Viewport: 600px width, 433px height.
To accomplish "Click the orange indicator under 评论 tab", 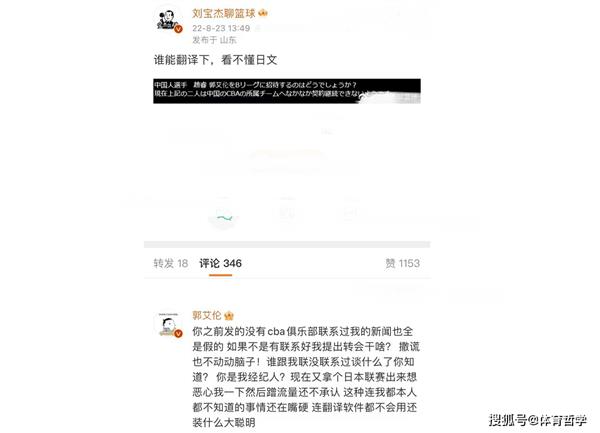I will pyautogui.click(x=220, y=275).
